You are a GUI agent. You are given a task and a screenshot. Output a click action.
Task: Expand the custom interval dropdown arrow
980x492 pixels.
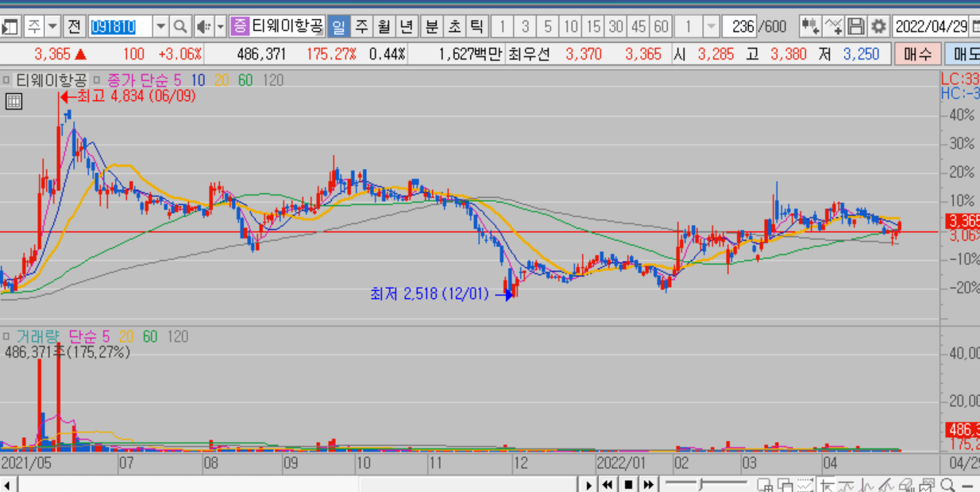711,26
